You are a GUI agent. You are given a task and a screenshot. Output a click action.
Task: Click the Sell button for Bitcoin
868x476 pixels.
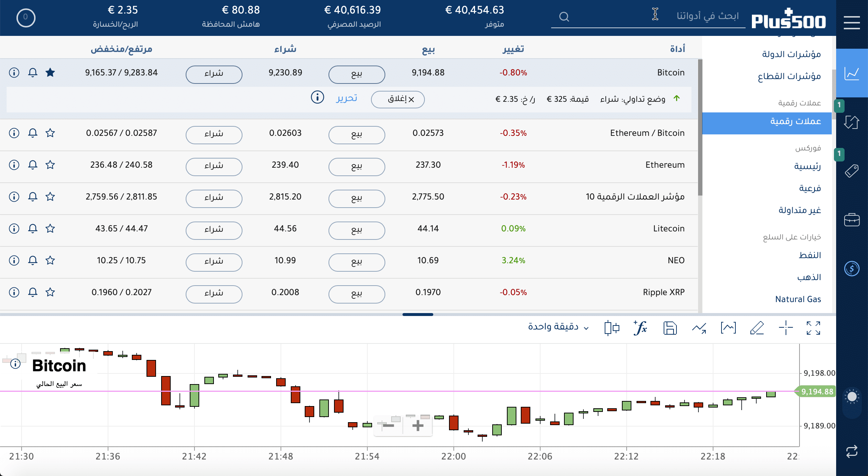(x=357, y=74)
